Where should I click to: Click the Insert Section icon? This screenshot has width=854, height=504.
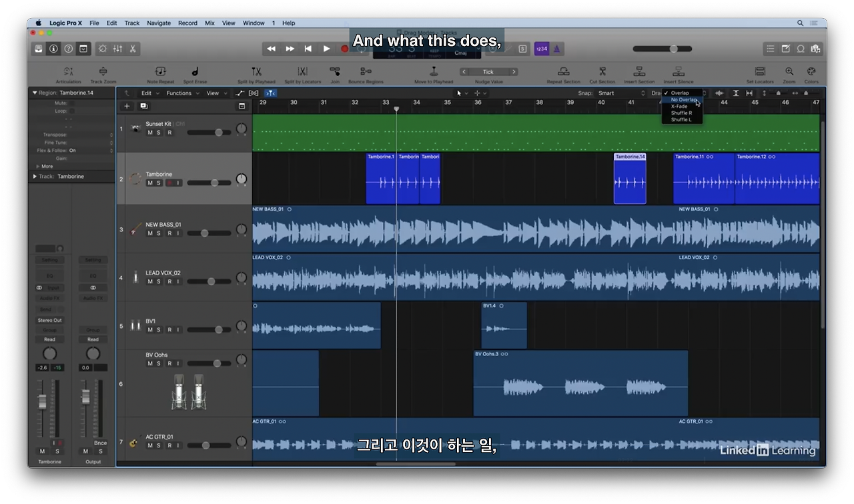[x=639, y=71]
